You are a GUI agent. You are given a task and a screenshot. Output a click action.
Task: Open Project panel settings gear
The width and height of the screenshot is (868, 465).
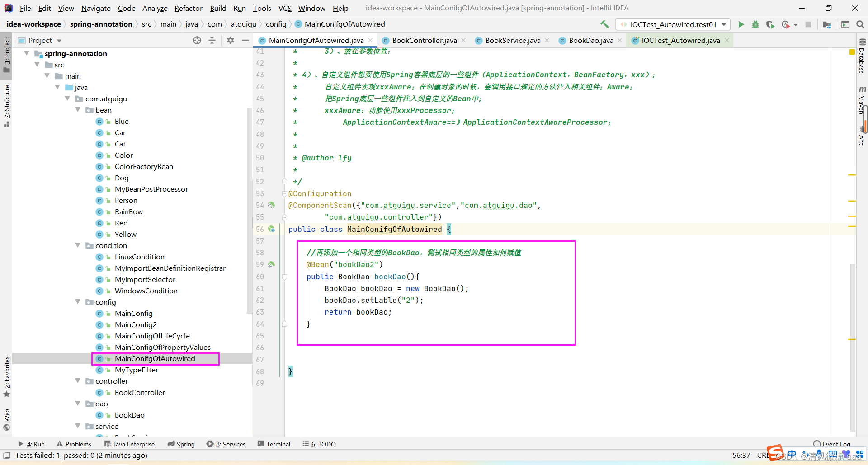coord(231,40)
